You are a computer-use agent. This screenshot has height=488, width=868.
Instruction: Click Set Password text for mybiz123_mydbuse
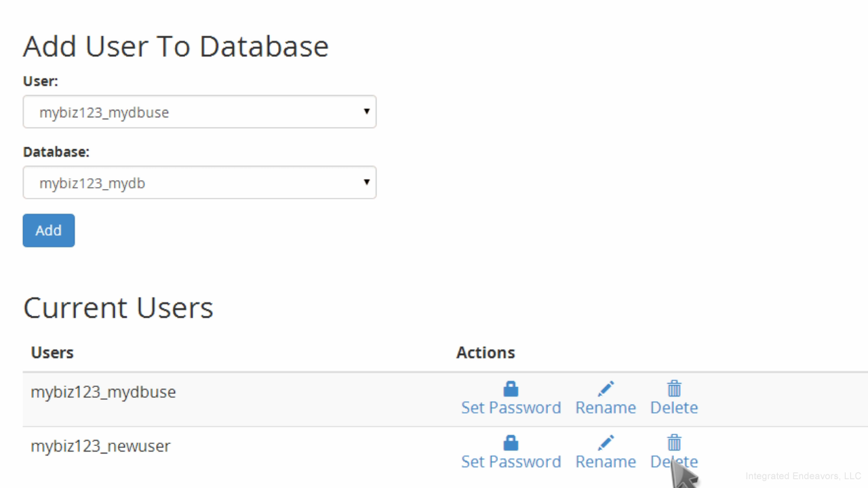pos(511,408)
